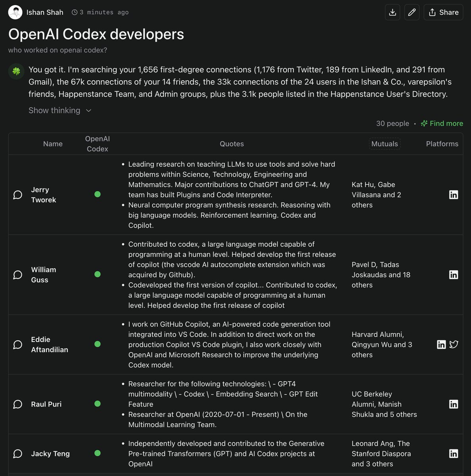This screenshot has height=476, width=471.
Task: Click the query 'who worked on openai codex?'
Action: coord(57,50)
